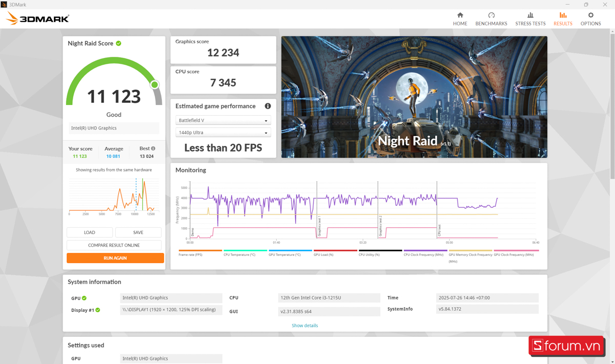Click the GPU field in System information
Screen dimensions: 615x364
coord(171,298)
